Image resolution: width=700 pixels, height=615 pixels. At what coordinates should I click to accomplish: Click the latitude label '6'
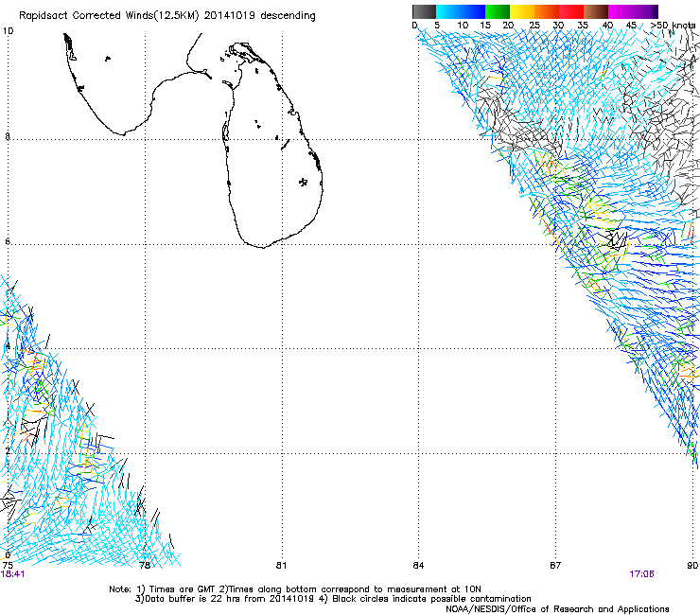click(x=8, y=241)
